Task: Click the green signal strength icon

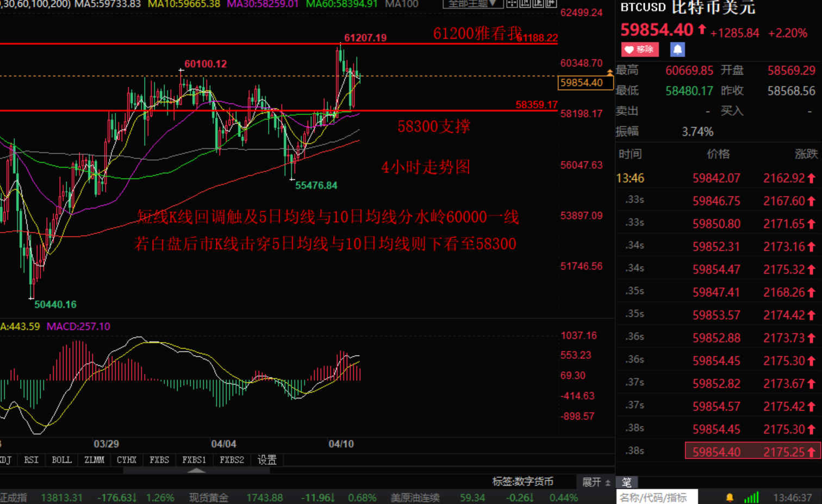Action: pos(751,497)
